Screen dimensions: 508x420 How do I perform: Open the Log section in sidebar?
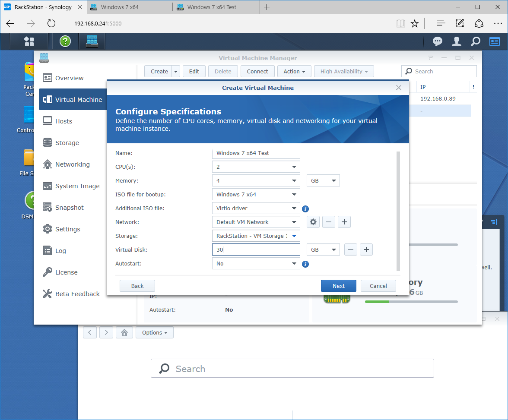[60, 250]
